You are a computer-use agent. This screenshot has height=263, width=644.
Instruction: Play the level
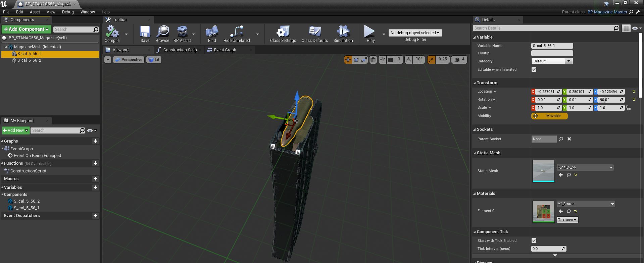(370, 34)
